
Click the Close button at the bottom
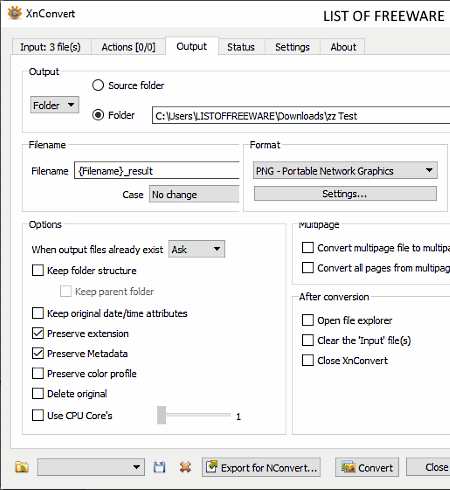[428, 467]
